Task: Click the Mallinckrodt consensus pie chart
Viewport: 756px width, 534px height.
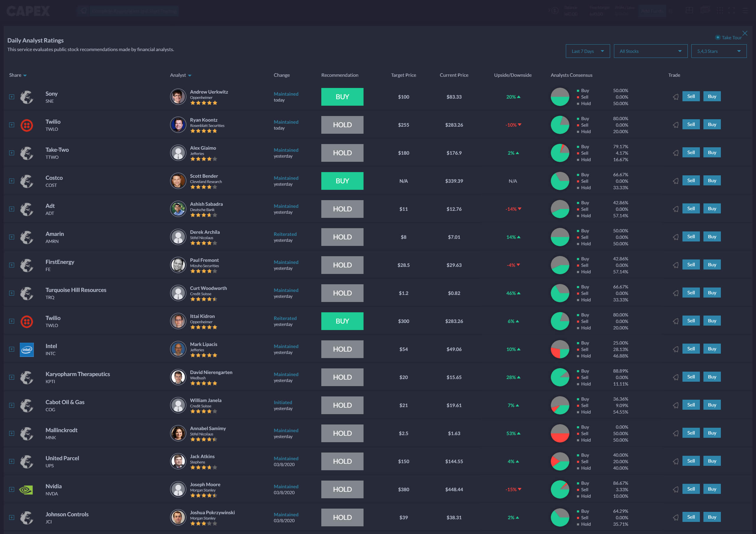Action: [x=560, y=433]
